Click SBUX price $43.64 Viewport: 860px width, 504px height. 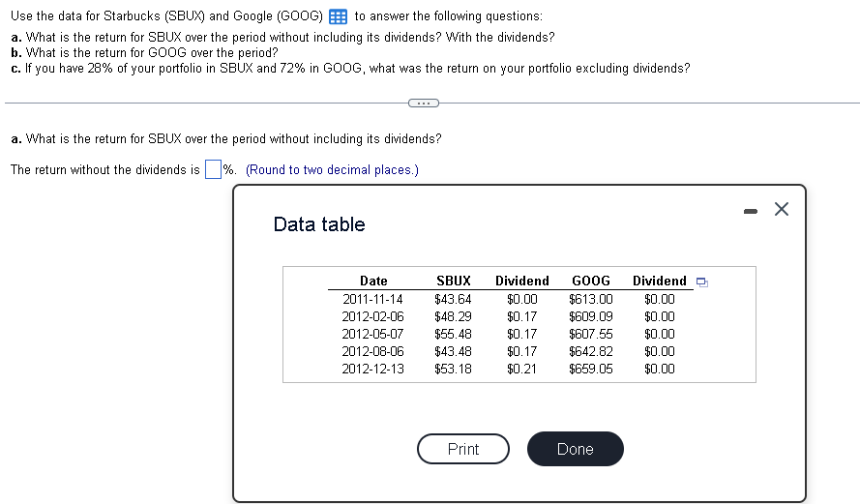(x=453, y=300)
